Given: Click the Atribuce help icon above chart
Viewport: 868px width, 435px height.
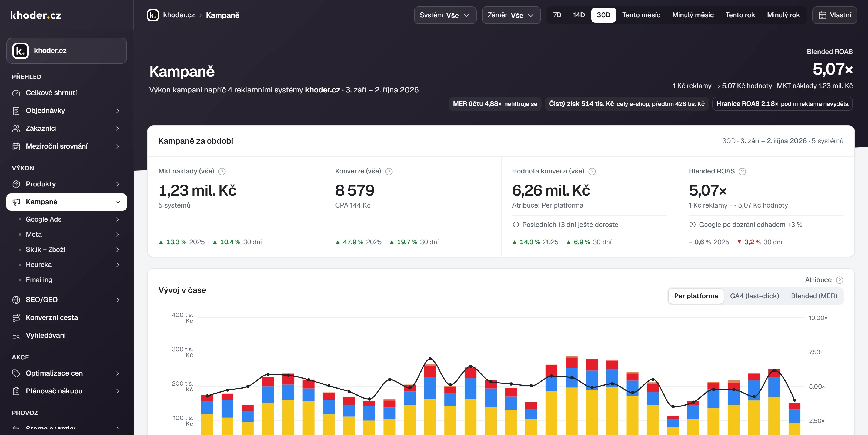Looking at the screenshot, I should coord(840,280).
